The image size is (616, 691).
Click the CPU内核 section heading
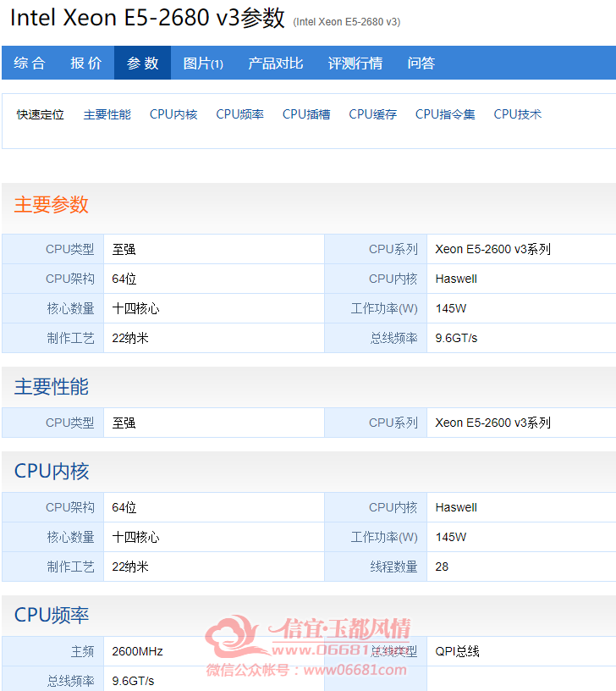[52, 472]
